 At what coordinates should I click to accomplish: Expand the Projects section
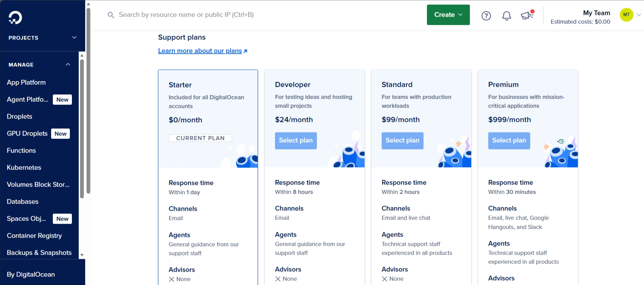click(43, 37)
